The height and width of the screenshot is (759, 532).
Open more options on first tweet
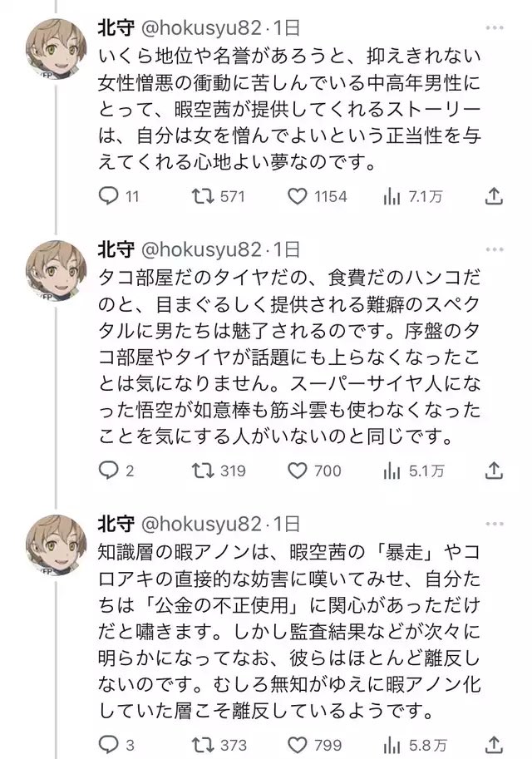pyautogui.click(x=495, y=27)
